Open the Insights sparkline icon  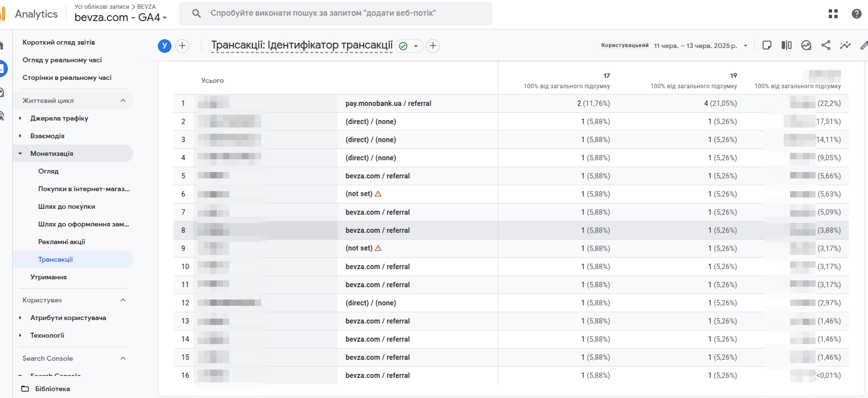(845, 46)
